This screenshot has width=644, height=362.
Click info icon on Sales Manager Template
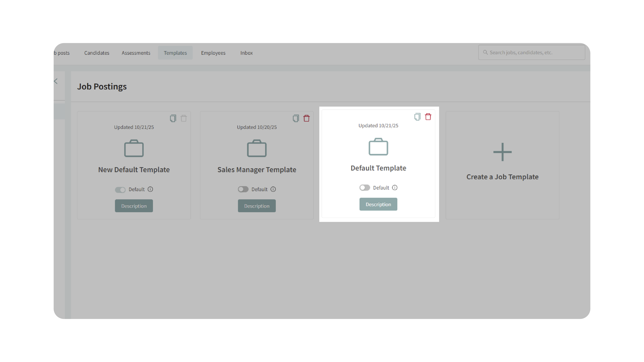pyautogui.click(x=273, y=189)
